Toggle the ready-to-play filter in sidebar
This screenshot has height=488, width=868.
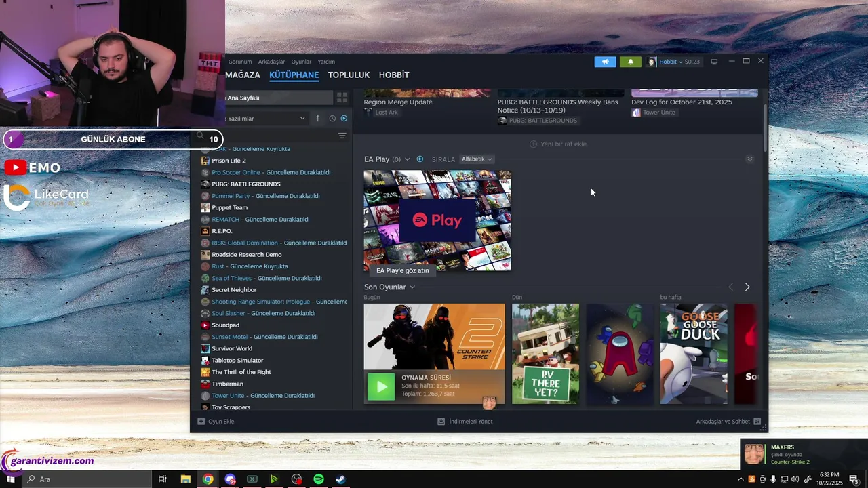tap(344, 118)
